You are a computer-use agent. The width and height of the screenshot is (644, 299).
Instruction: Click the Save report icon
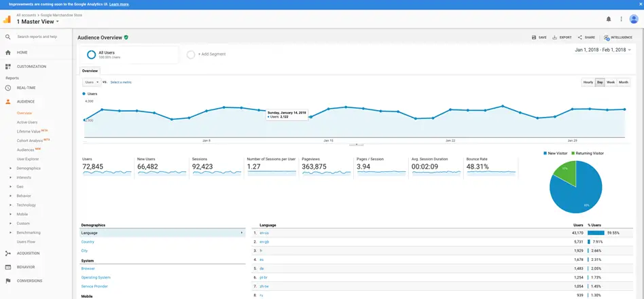point(535,37)
